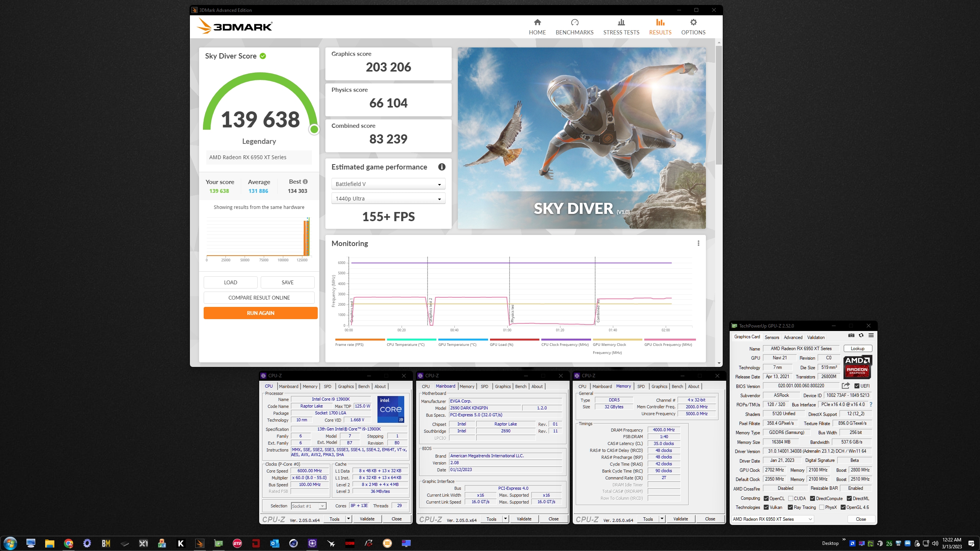980x551 pixels.
Task: Toggle the PhysX checkbox
Action: click(822, 507)
